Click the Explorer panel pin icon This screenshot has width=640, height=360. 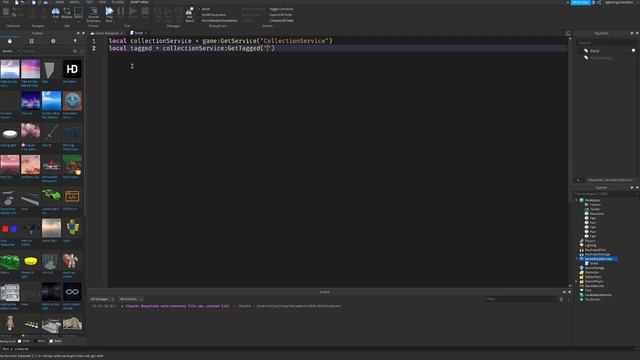coord(632,187)
